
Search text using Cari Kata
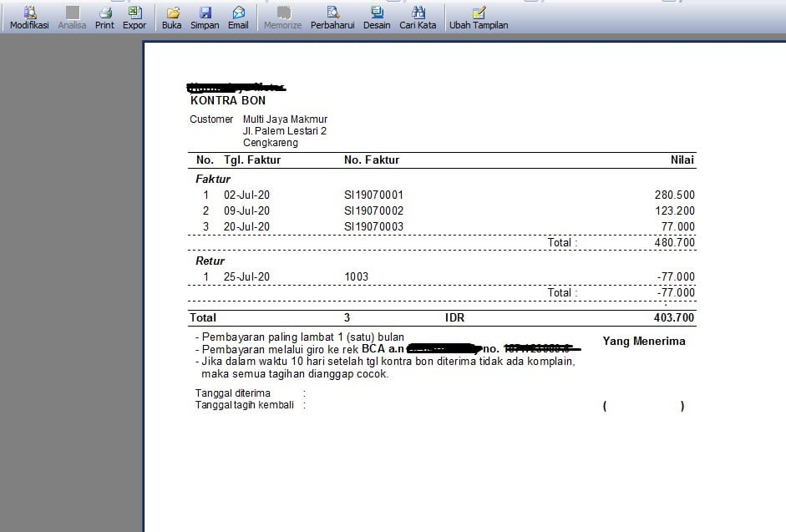click(x=418, y=18)
